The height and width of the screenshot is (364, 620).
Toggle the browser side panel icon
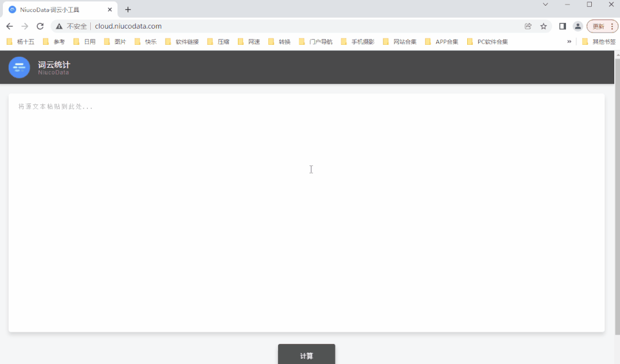pyautogui.click(x=563, y=26)
